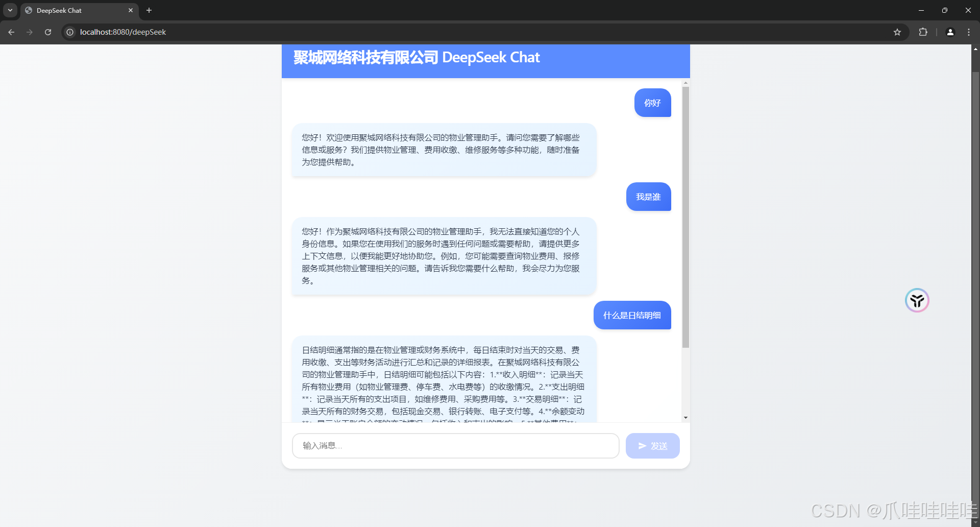Open a new tab with the plus button
Image resolution: width=980 pixels, height=527 pixels.
click(149, 10)
